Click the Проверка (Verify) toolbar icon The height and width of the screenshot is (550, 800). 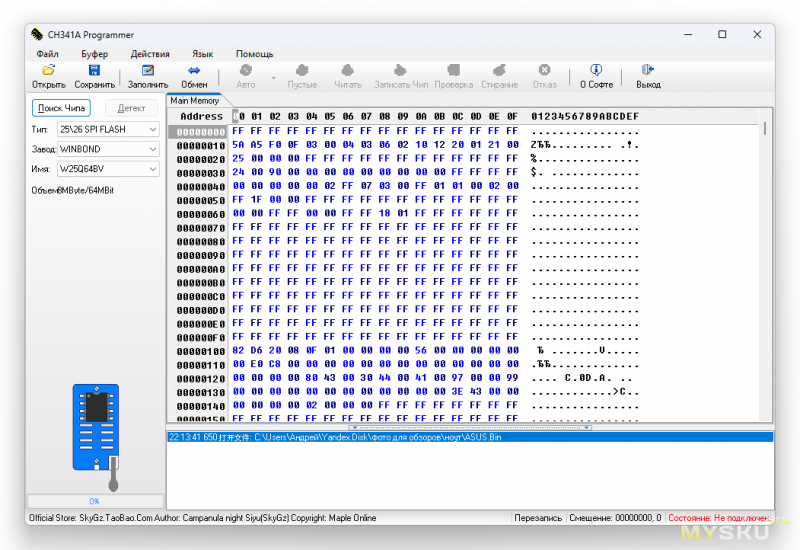(x=453, y=71)
